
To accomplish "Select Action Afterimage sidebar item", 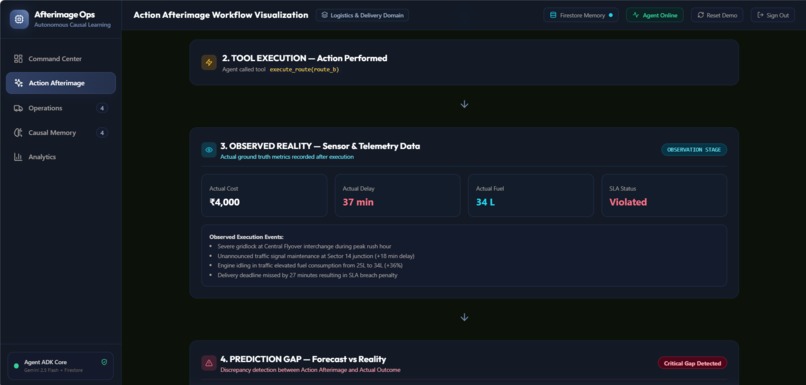I will tap(61, 83).
